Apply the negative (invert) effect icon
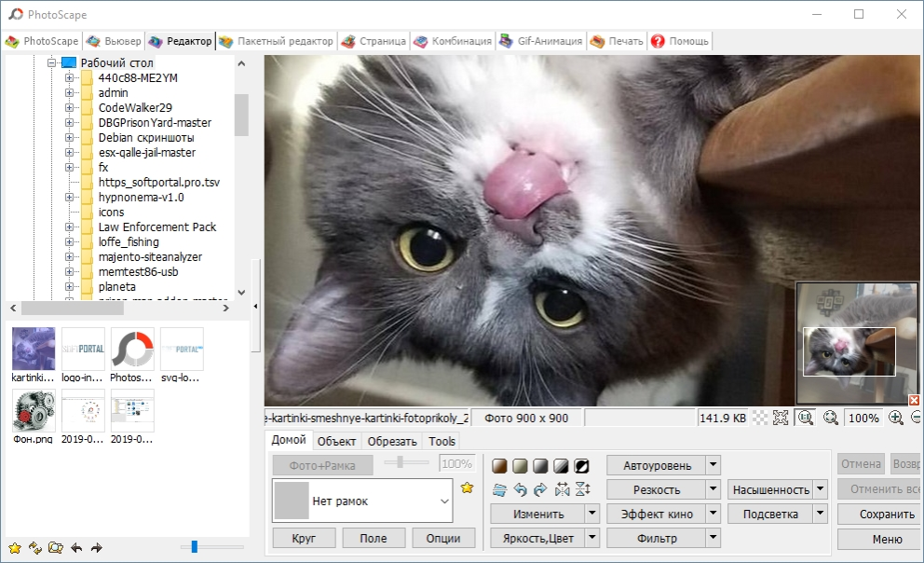Image resolution: width=924 pixels, height=563 pixels. [x=581, y=465]
